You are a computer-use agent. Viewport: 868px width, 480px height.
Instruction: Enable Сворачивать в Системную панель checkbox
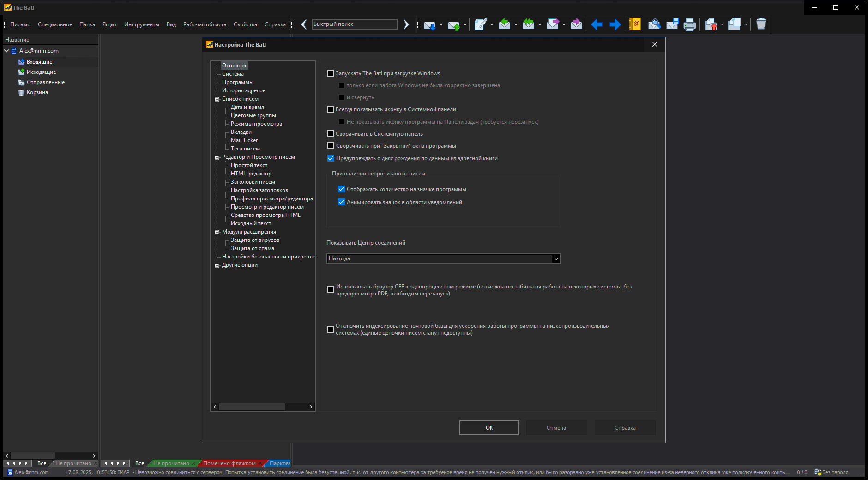tap(330, 134)
